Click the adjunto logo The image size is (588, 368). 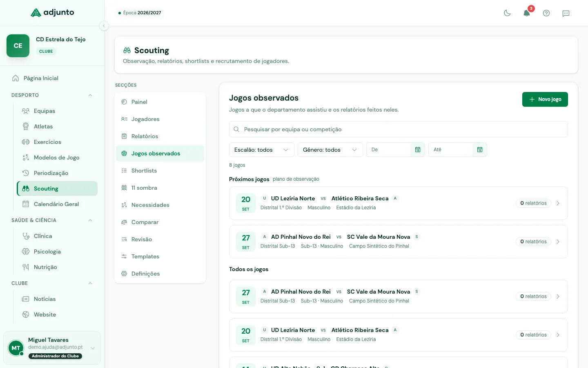point(52,13)
